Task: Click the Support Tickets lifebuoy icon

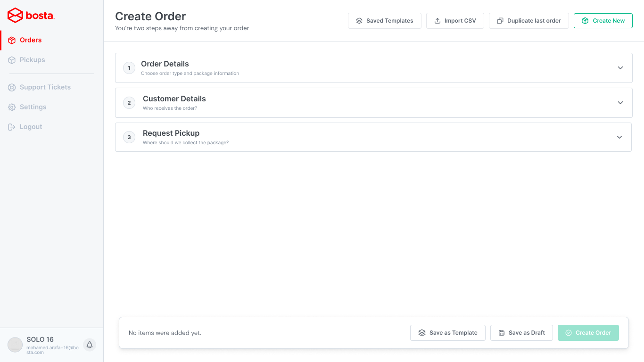Action: pos(12,87)
